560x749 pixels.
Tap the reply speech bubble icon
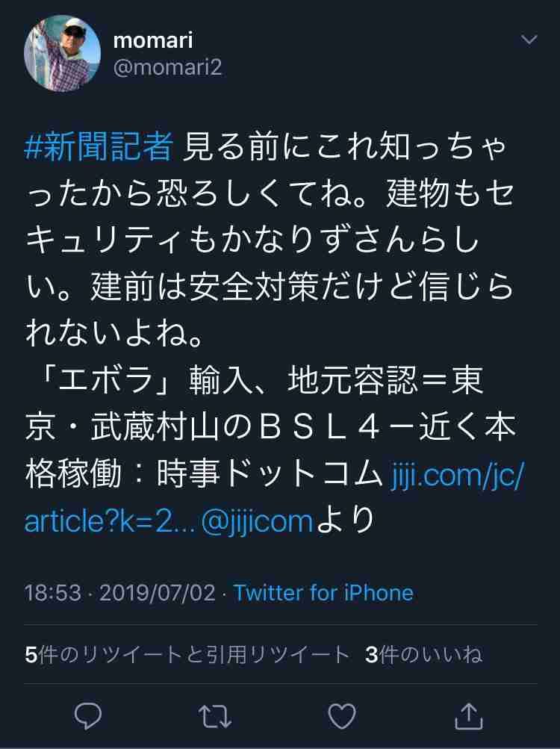[x=88, y=715]
